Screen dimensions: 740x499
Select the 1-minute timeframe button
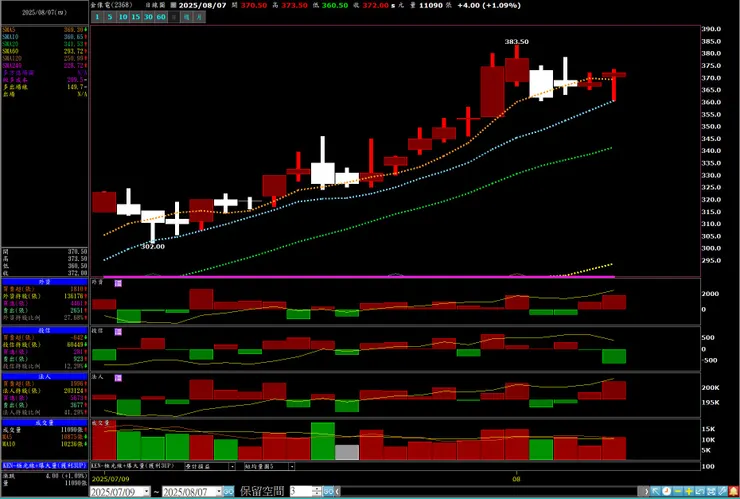[97, 17]
